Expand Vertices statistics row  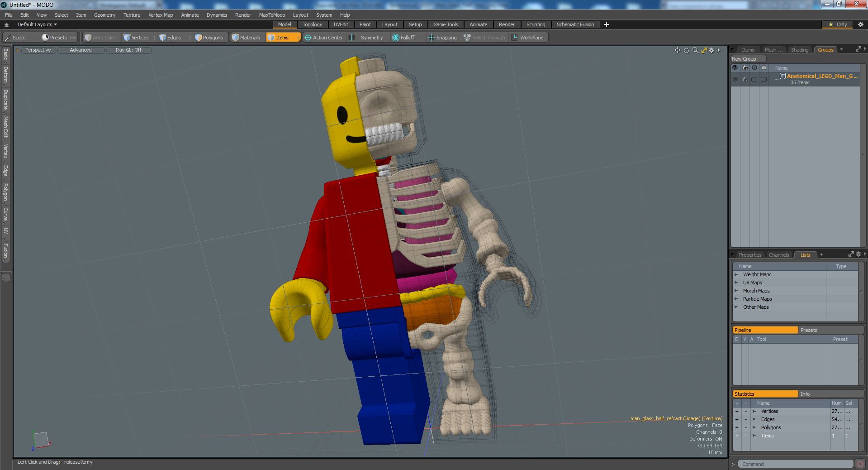[x=754, y=411]
